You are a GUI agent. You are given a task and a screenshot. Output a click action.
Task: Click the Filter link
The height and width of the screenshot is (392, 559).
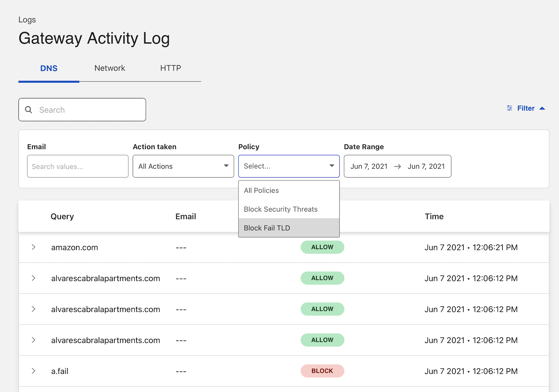pos(526,108)
